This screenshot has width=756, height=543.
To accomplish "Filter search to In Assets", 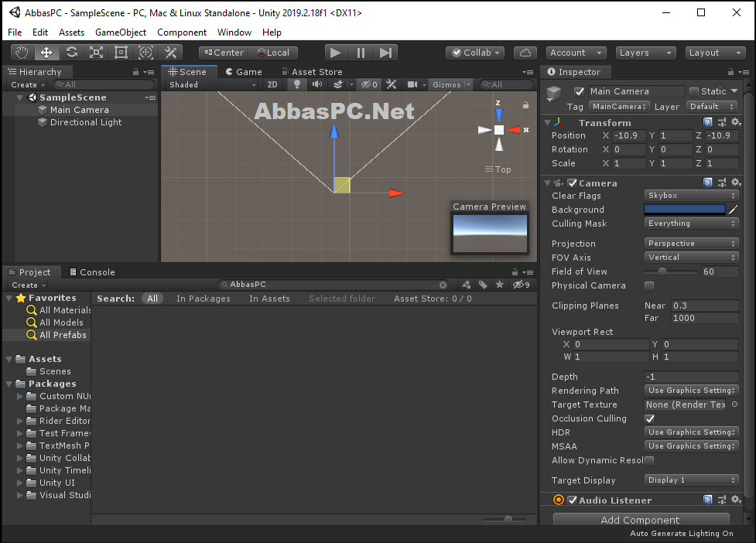I will [x=269, y=299].
